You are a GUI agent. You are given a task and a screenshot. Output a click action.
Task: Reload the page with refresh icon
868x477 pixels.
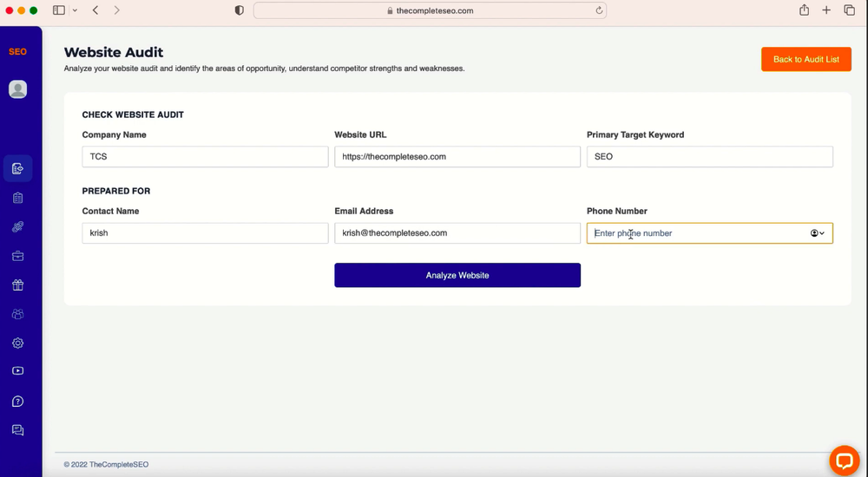(x=599, y=10)
